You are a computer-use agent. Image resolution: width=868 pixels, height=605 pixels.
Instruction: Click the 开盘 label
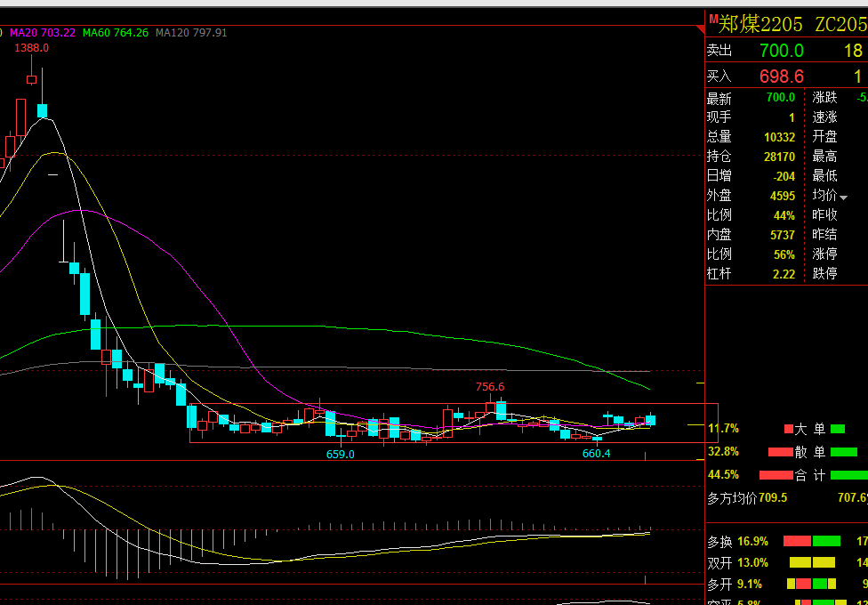(824, 137)
